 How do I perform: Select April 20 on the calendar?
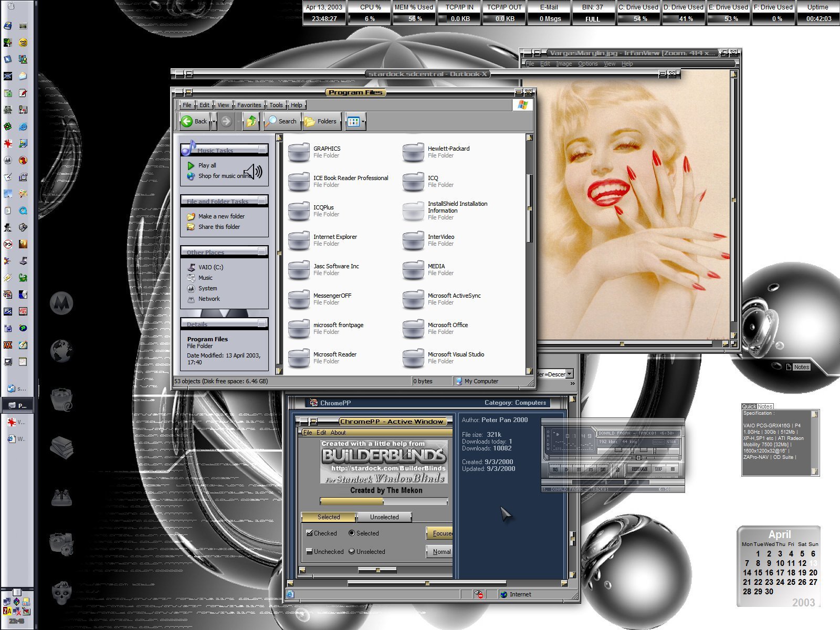tap(813, 572)
